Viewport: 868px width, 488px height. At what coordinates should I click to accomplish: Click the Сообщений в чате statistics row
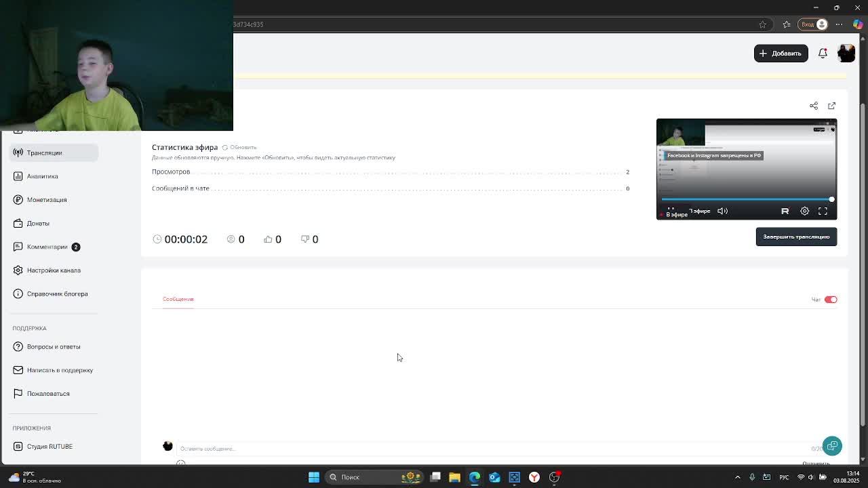tap(391, 188)
